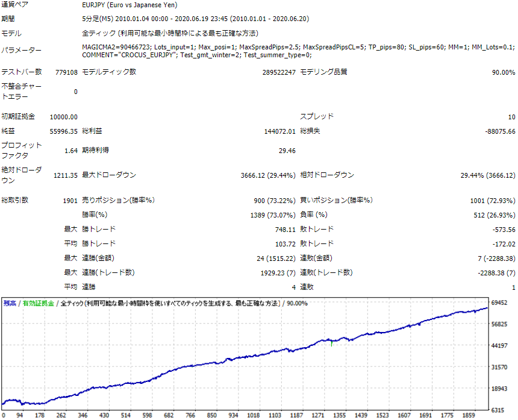This screenshot has width=518, height=420.
Task: Click the test period date range text
Action: pyautogui.click(x=195, y=19)
